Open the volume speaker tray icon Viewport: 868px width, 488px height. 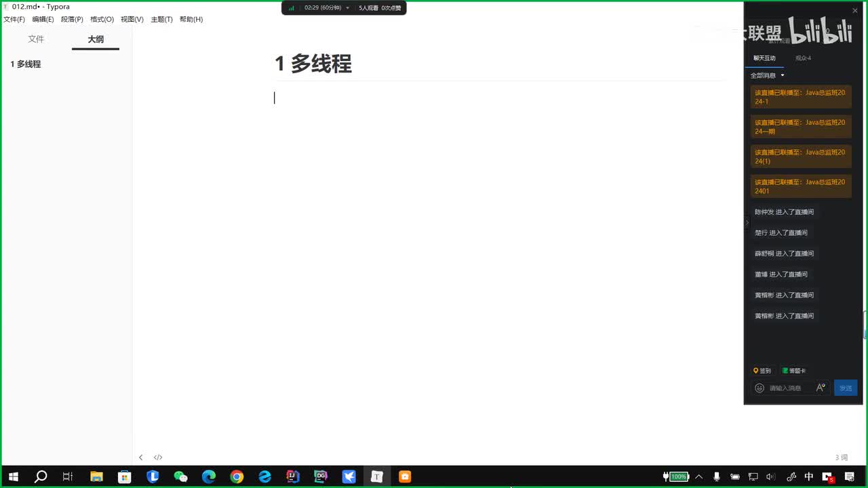pyautogui.click(x=770, y=476)
